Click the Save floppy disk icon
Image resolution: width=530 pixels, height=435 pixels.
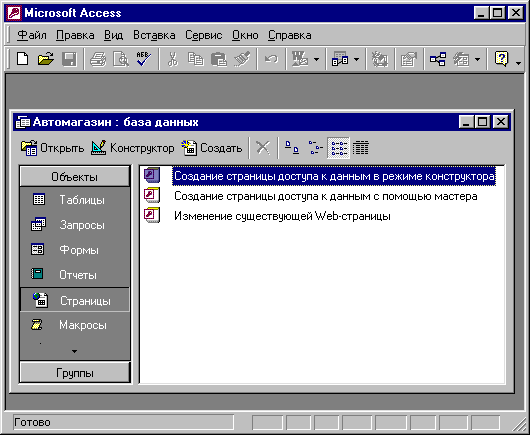tap(69, 59)
